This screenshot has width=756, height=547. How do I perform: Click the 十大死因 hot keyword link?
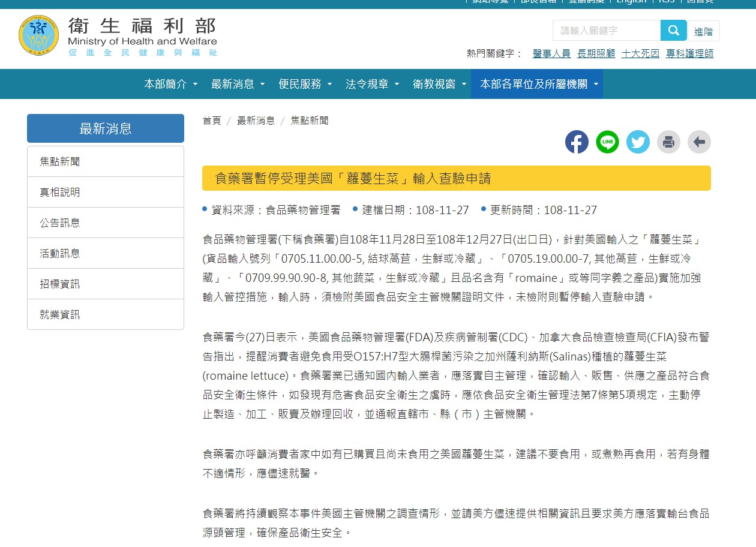tap(640, 53)
